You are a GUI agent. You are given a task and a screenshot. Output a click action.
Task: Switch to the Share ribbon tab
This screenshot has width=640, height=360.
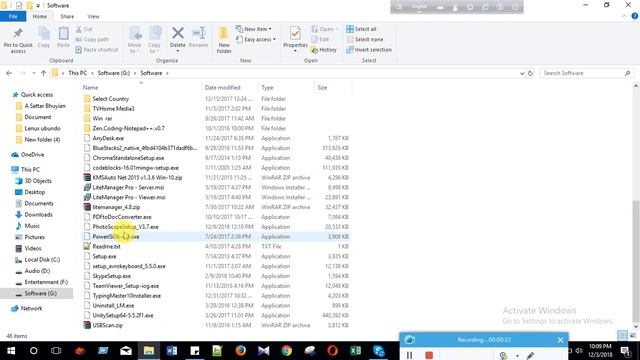[x=67, y=16]
